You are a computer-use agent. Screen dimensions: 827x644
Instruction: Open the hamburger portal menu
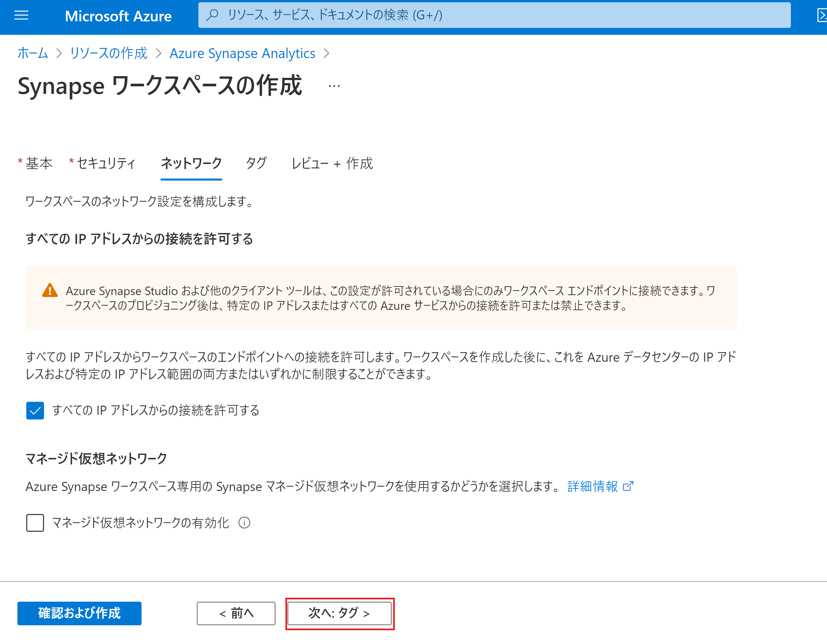pyautogui.click(x=21, y=15)
